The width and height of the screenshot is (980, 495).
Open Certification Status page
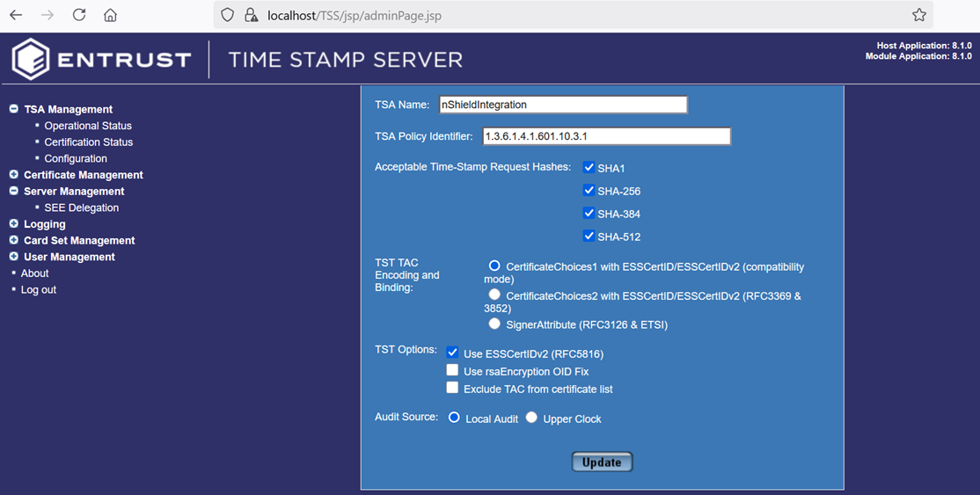pyautogui.click(x=89, y=142)
